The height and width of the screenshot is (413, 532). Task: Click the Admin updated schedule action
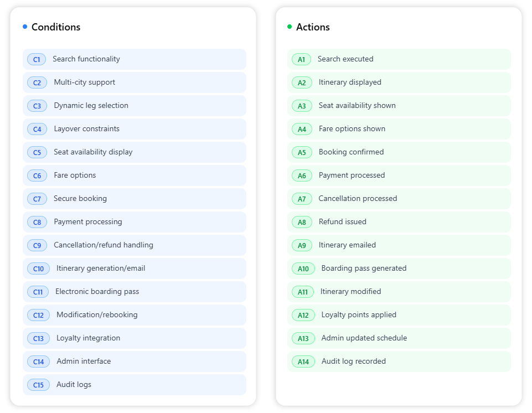point(399,338)
